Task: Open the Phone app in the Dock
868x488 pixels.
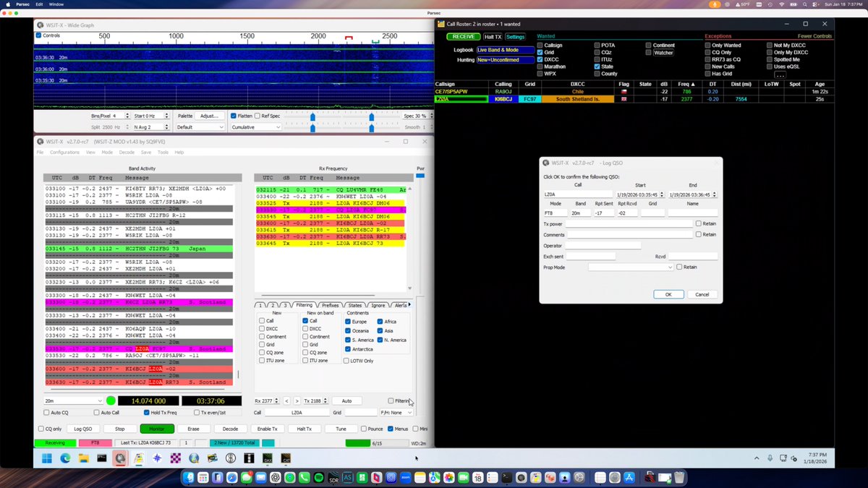Action: point(304,477)
